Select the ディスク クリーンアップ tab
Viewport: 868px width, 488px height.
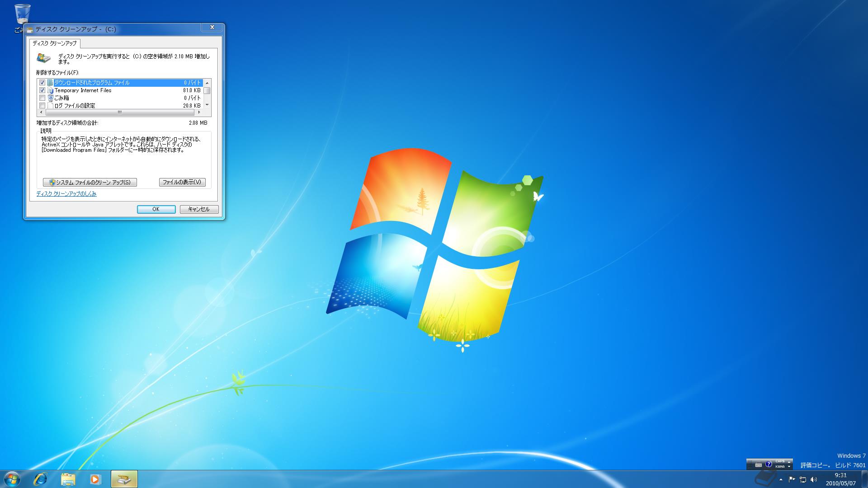pos(55,43)
